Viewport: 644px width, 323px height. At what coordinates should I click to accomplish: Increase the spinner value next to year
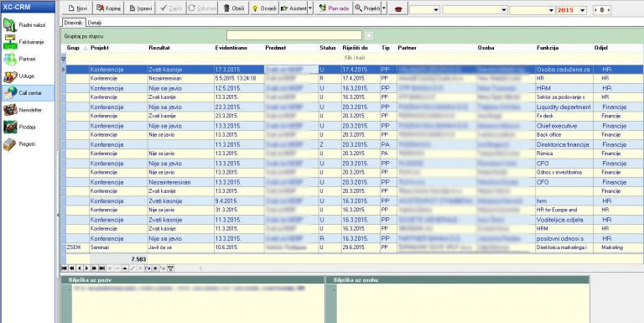pos(609,10)
